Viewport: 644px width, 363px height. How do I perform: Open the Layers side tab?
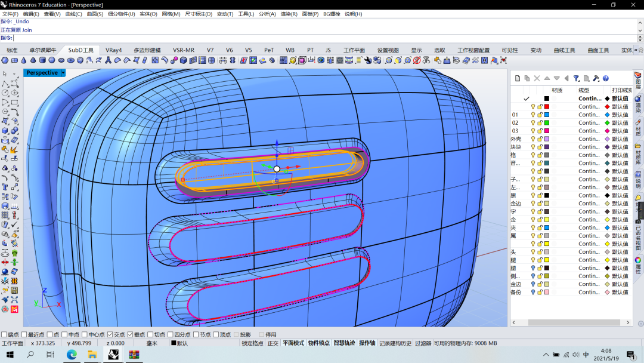[x=638, y=81]
